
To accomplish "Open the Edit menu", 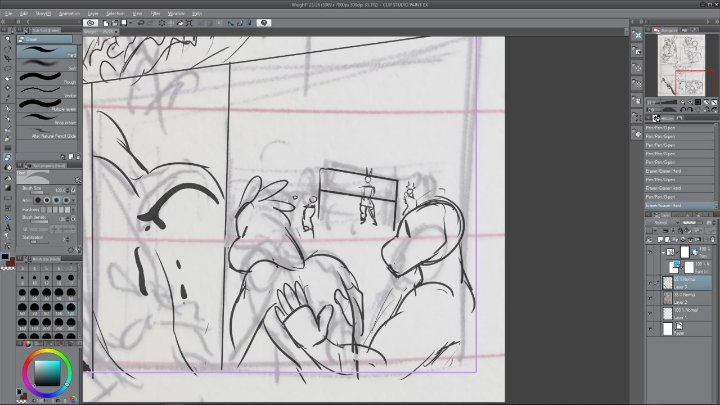I will coord(24,13).
